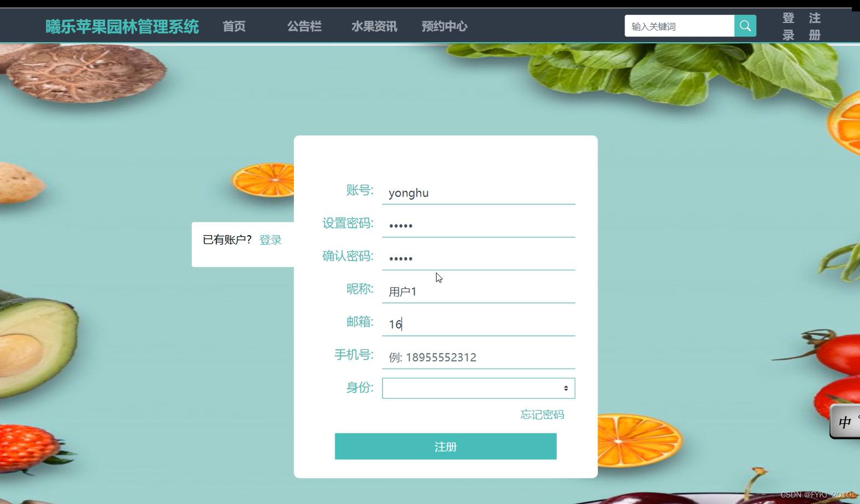
Task: Focus the 确认密码 password field
Action: [x=479, y=258]
